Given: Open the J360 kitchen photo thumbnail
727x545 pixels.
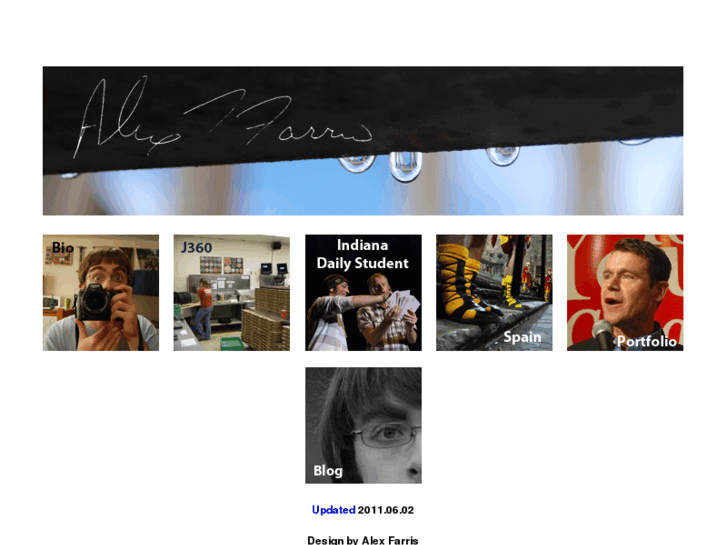Looking at the screenshot, I should (232, 293).
